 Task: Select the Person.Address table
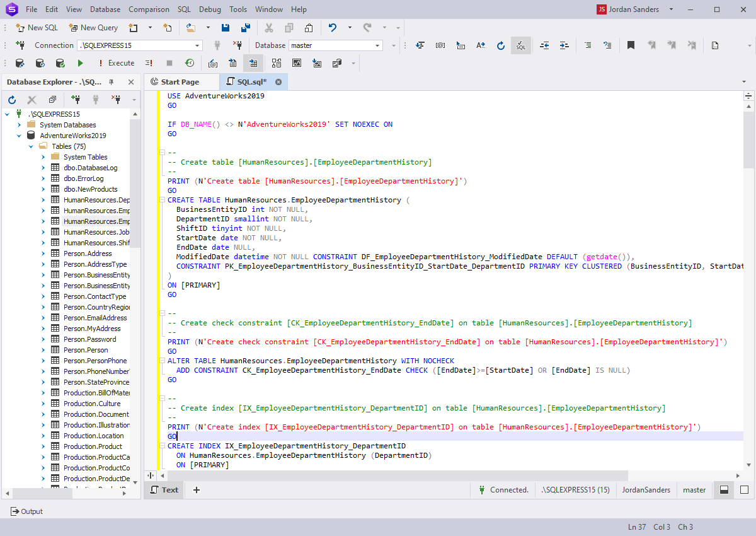tap(88, 253)
